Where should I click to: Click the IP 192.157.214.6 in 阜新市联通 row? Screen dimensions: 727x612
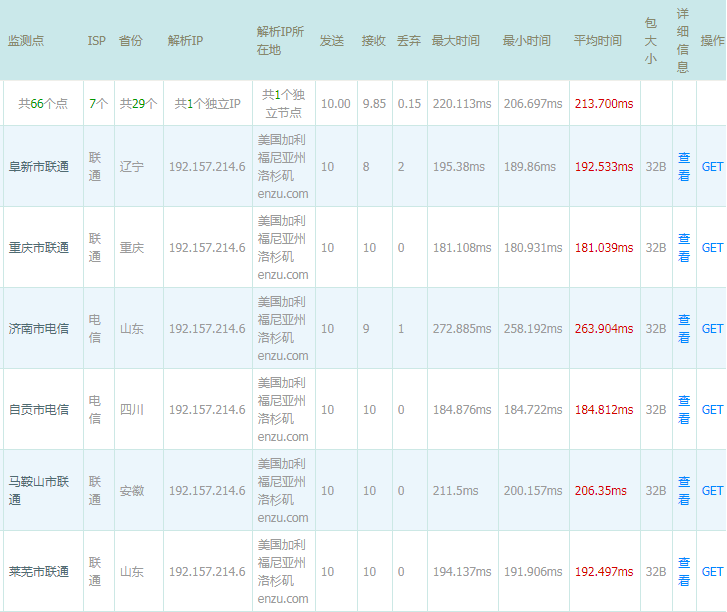click(207, 167)
